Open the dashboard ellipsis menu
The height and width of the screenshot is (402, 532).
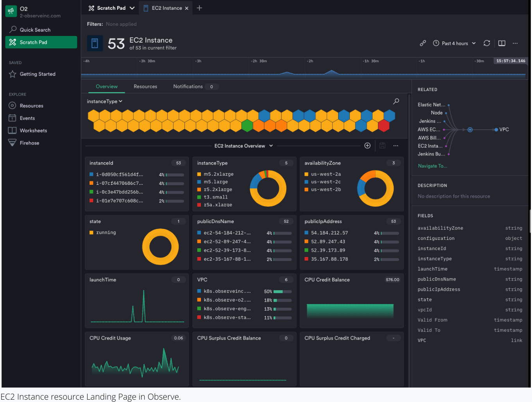(396, 146)
